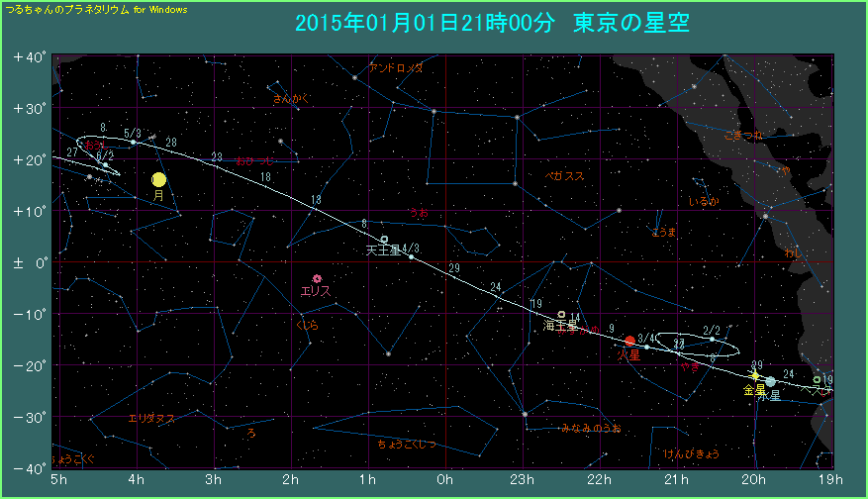Click the yellow Moon disc

click(158, 179)
